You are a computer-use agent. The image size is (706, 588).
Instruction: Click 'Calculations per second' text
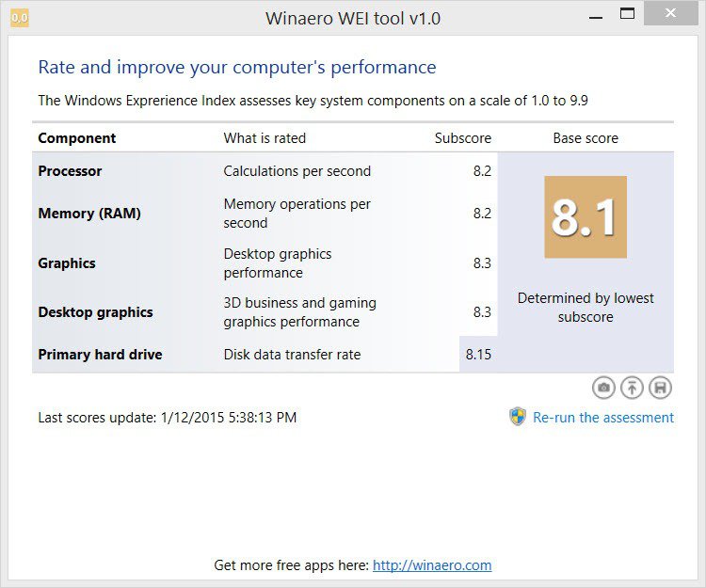(x=297, y=171)
